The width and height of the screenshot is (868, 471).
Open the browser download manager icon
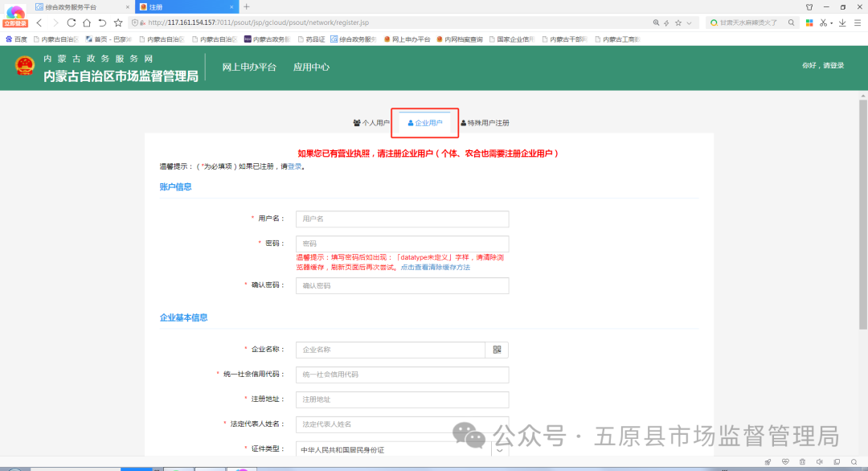(842, 23)
